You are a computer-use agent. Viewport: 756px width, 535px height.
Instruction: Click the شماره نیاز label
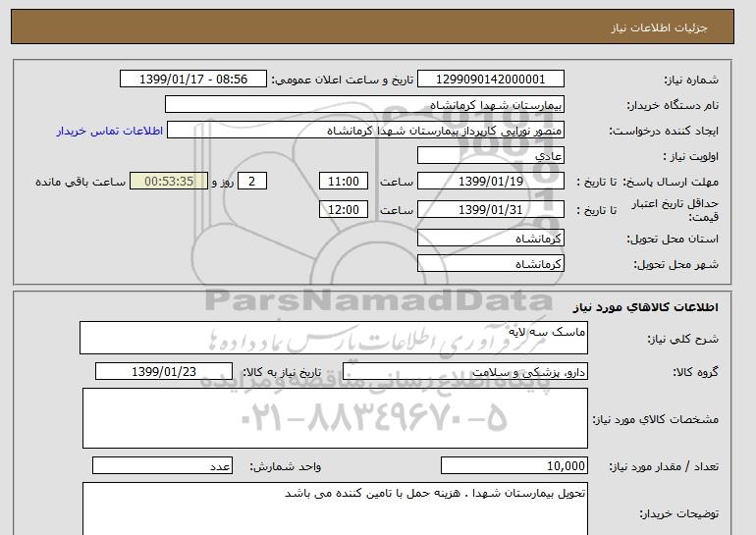pos(691,80)
